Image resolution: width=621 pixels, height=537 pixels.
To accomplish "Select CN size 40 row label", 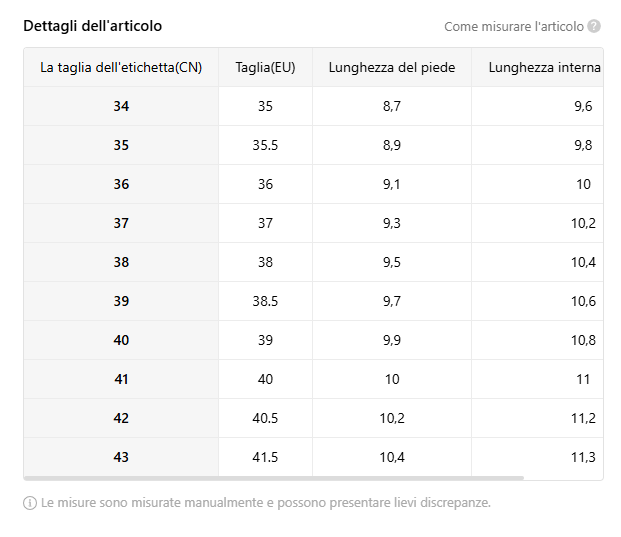I will click(x=121, y=340).
